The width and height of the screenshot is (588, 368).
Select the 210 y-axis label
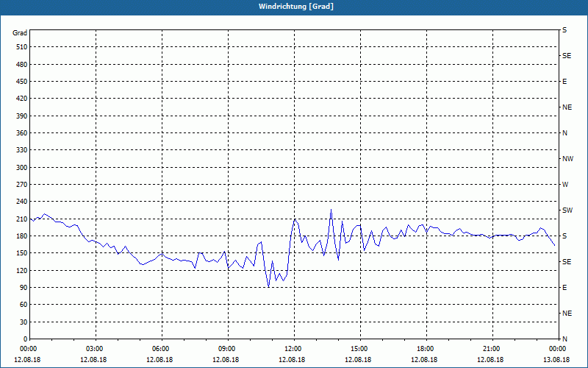click(x=22, y=219)
